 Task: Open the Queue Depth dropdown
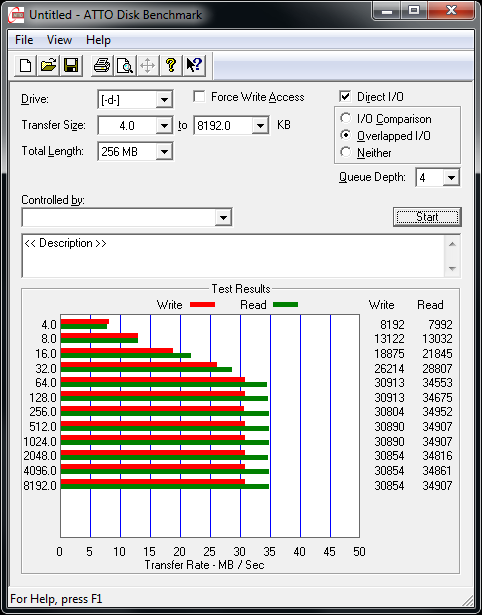click(451, 178)
